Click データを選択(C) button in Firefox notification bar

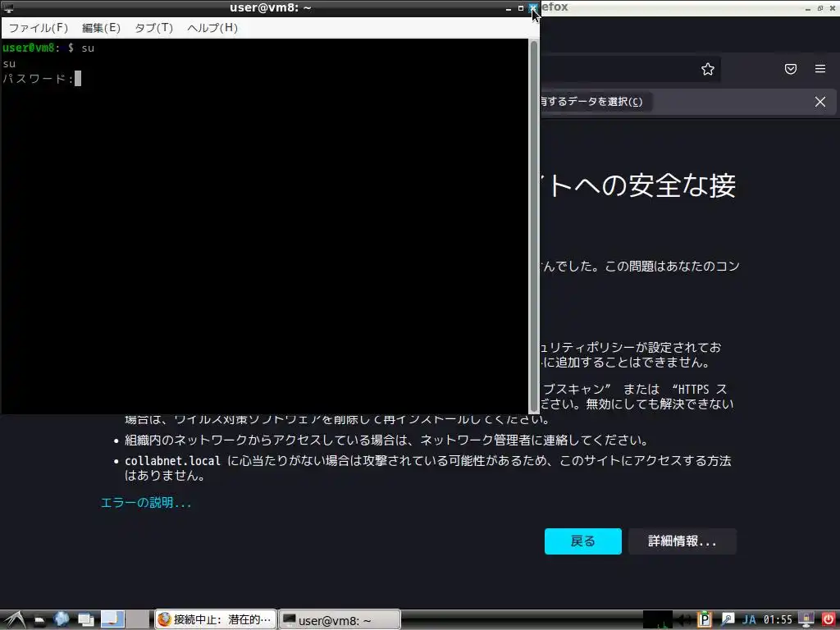click(596, 102)
